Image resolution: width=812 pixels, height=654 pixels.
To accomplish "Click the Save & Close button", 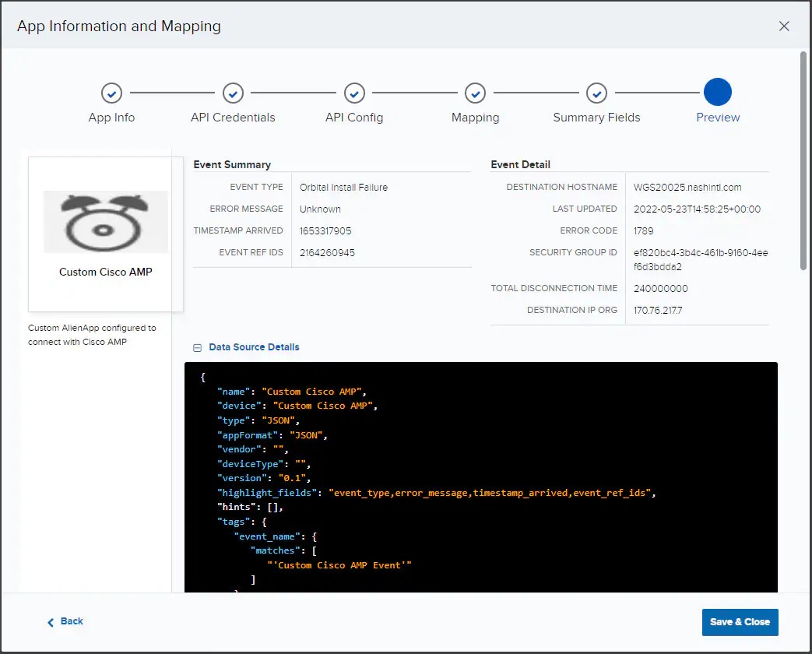I will (740, 622).
